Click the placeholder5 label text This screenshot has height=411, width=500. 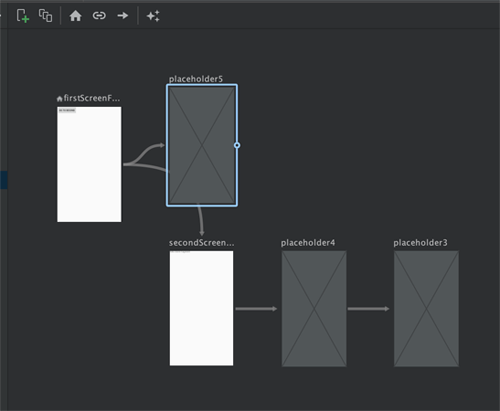[196, 79]
